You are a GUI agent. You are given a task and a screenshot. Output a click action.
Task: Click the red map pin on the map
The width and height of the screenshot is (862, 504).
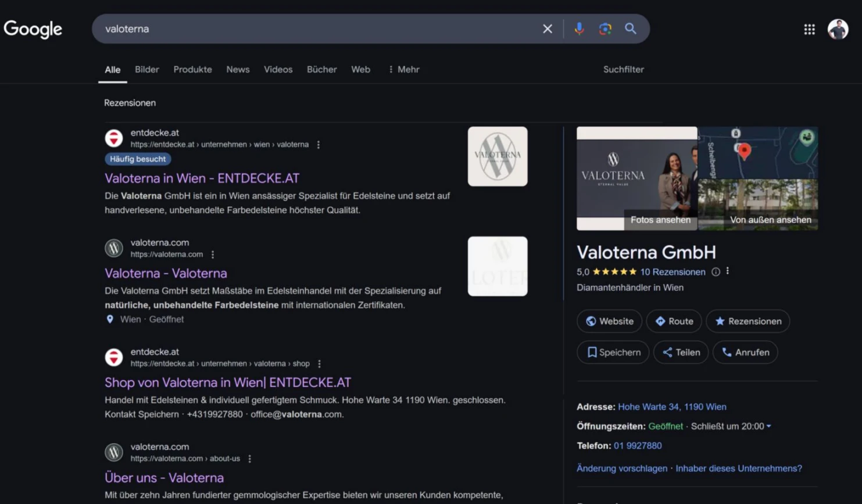click(x=744, y=151)
